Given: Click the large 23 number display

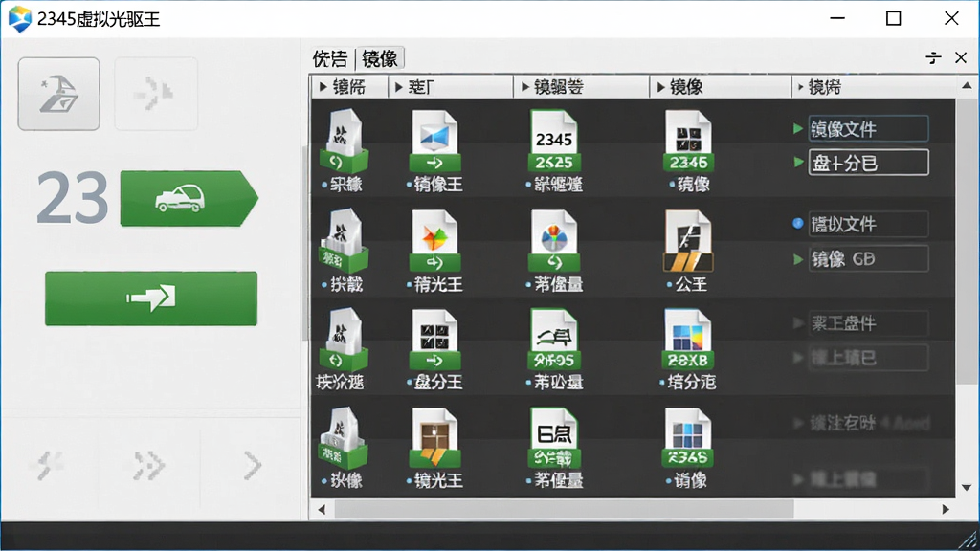Looking at the screenshot, I should 73,199.
